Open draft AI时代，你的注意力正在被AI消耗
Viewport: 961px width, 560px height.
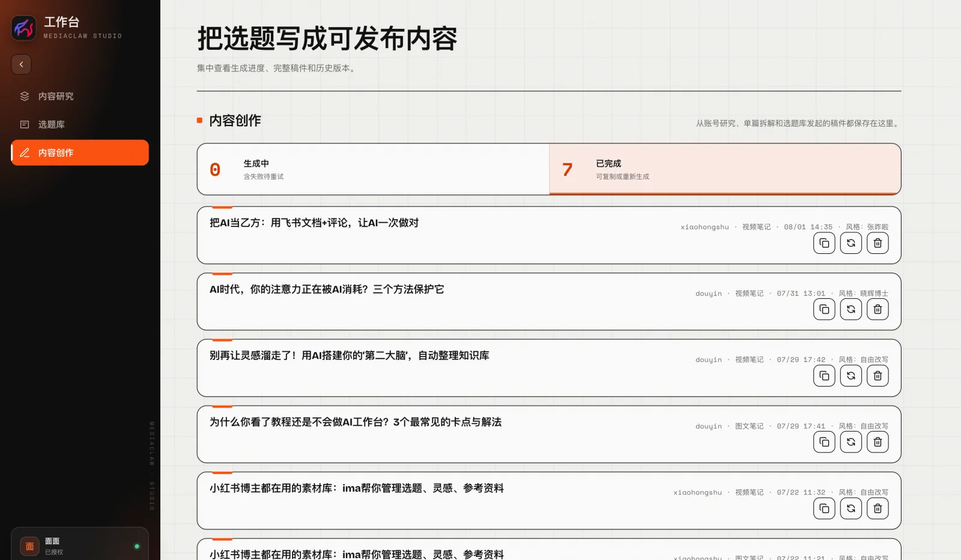click(x=549, y=301)
